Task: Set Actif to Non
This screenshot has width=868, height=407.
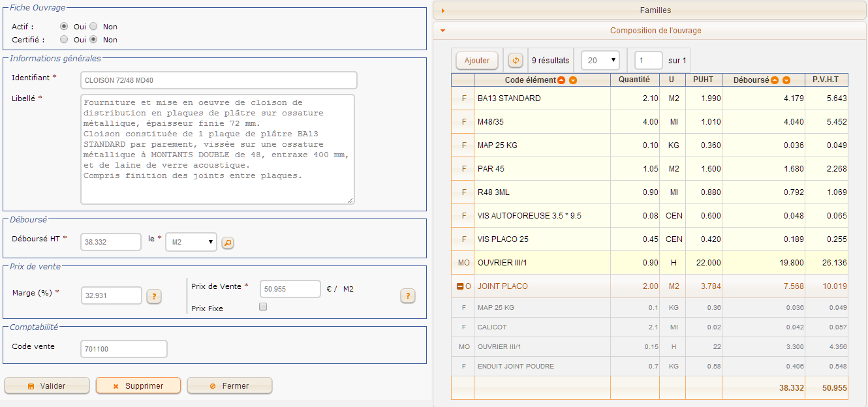Action: [93, 27]
